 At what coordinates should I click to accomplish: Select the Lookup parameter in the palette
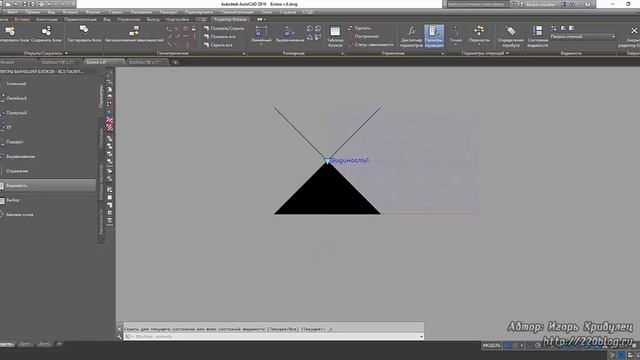pos(12,200)
